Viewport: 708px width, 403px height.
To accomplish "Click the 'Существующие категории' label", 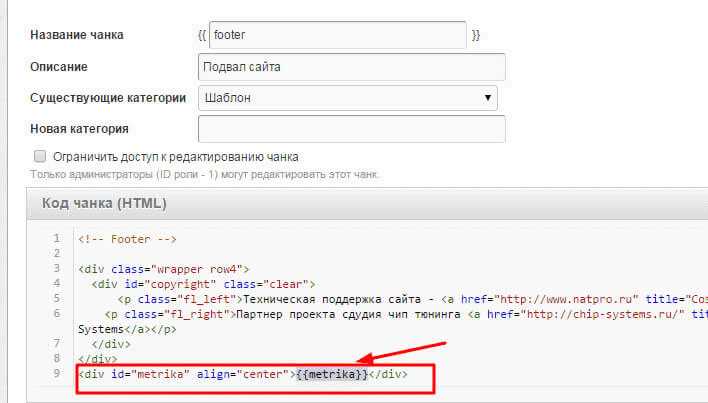I will [x=108, y=98].
